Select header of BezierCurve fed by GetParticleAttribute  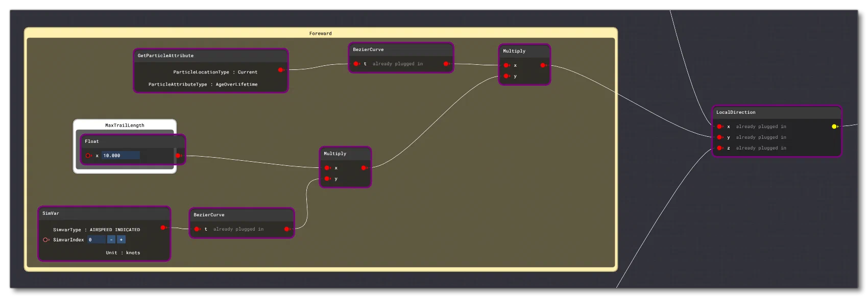401,49
